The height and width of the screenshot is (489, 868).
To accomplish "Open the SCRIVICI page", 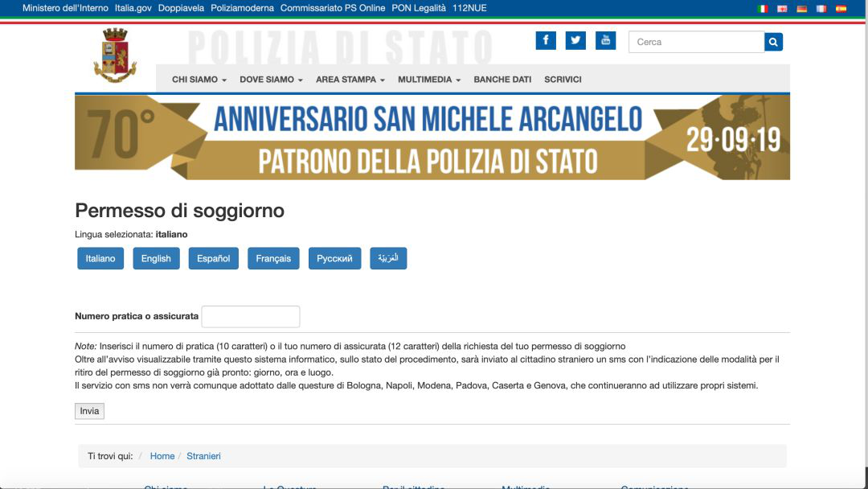I will [x=563, y=79].
